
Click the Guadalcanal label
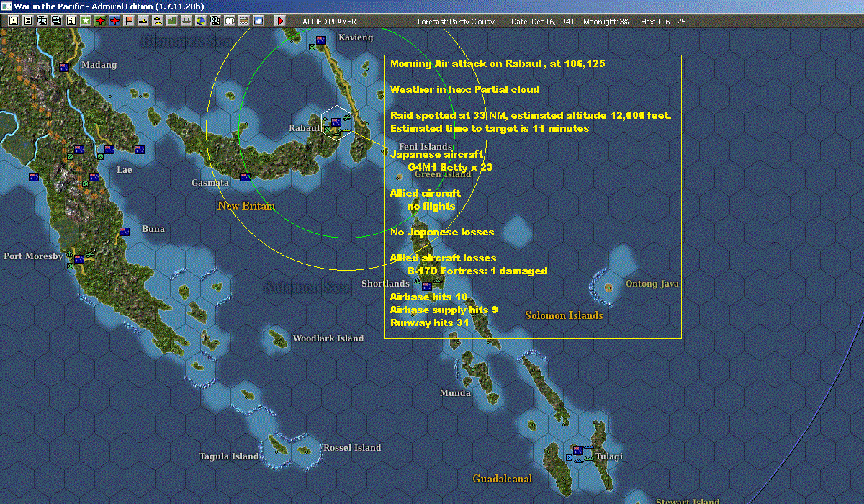click(x=502, y=479)
